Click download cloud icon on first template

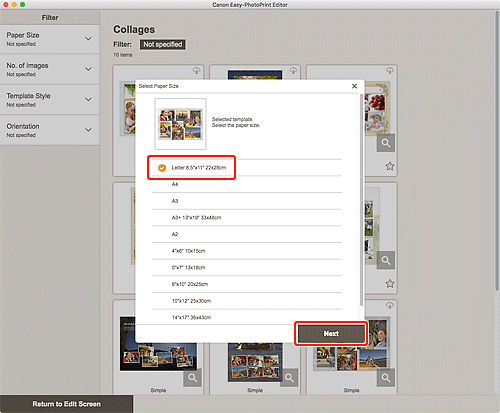tap(196, 70)
